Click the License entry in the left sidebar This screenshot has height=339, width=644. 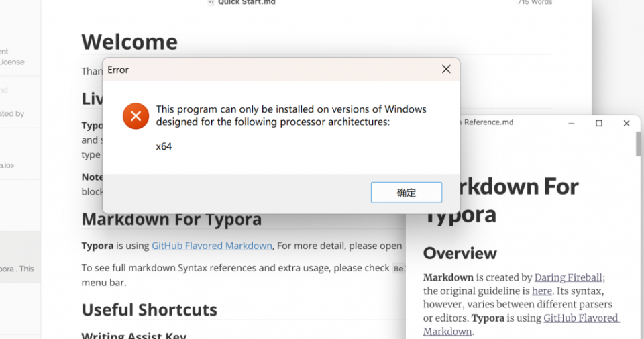12,62
